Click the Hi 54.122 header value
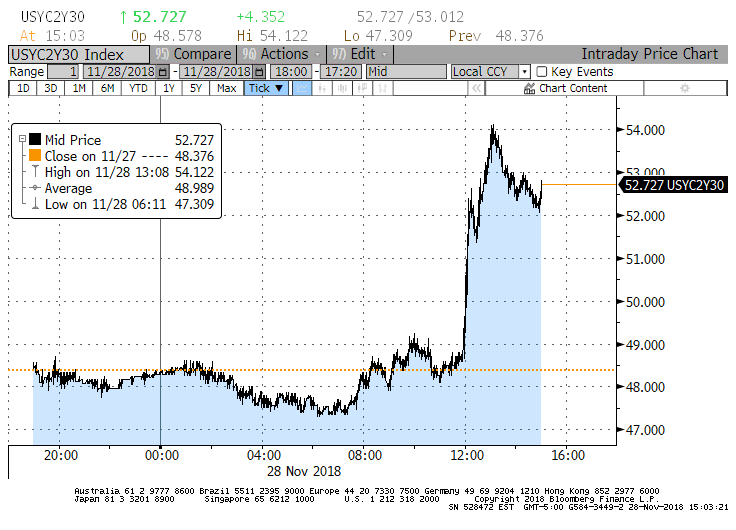The height and width of the screenshot is (530, 736). pyautogui.click(x=272, y=36)
